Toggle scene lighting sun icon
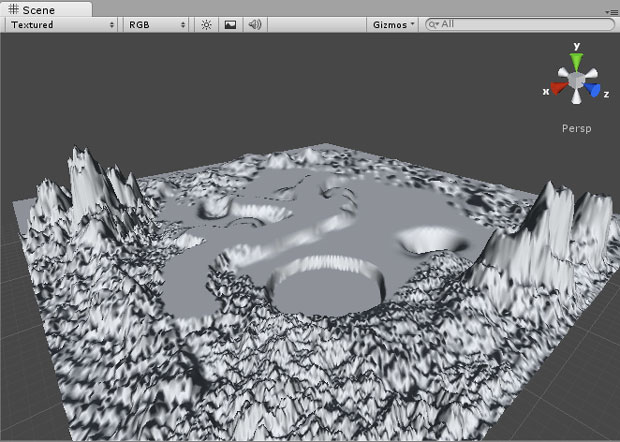Viewport: 620px width, 442px height. point(206,24)
